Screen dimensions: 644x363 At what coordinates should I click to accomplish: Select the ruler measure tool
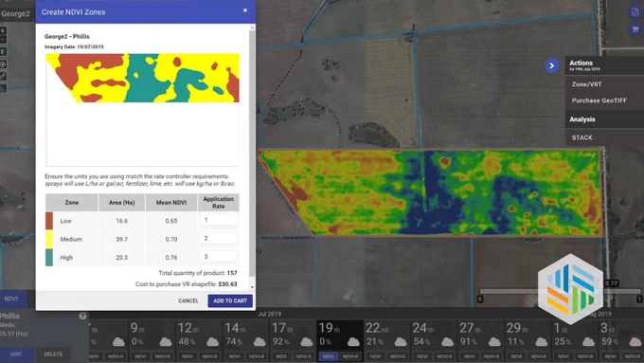[x=3, y=76]
